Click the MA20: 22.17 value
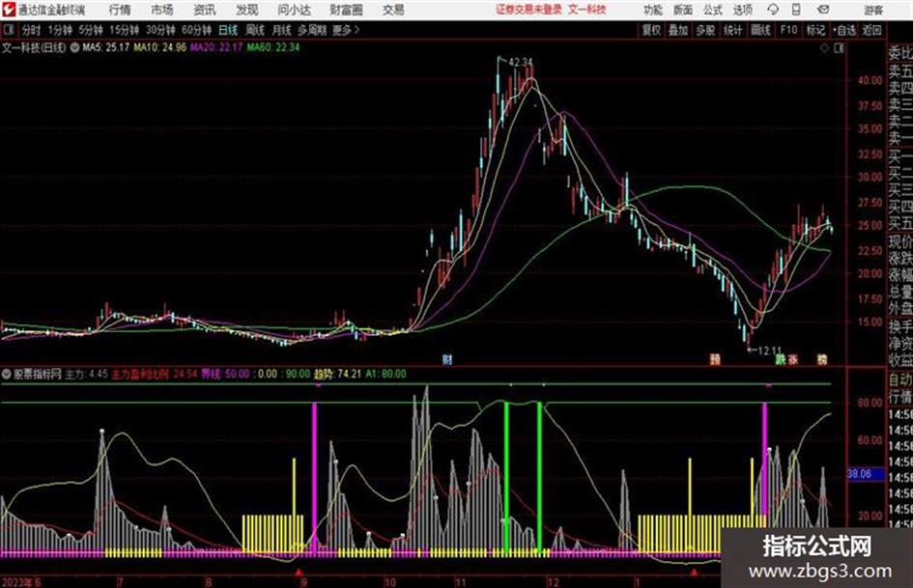This screenshot has width=913, height=588. [216, 47]
